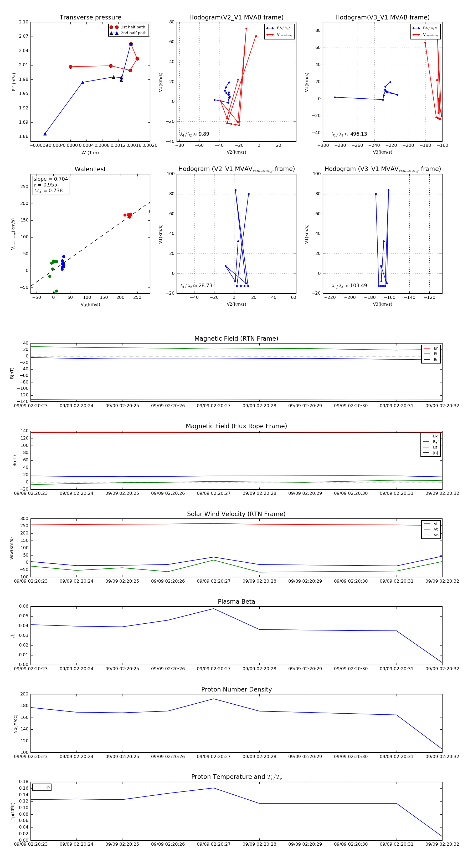Click the "Magnetic Field (RTN Frame)" title
Screen dimensions: 473x868
pyautogui.click(x=236, y=339)
